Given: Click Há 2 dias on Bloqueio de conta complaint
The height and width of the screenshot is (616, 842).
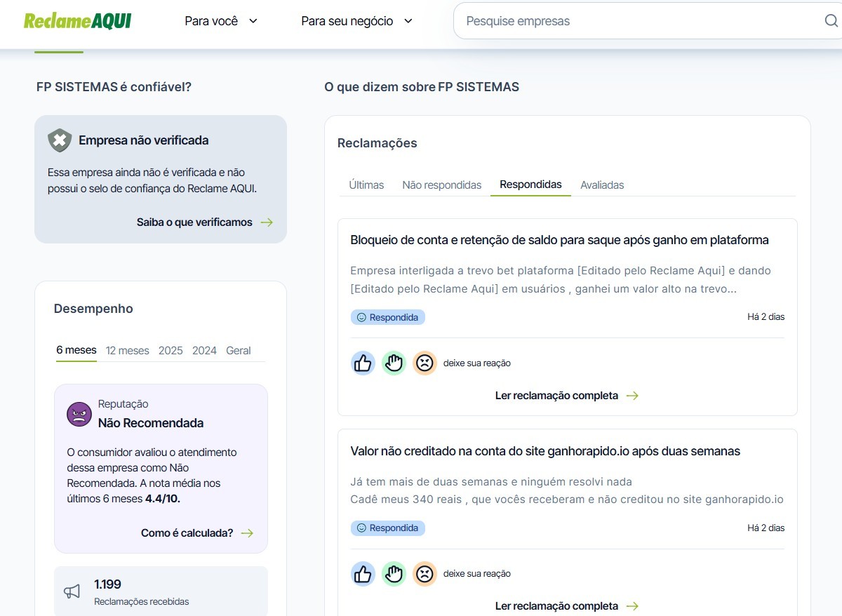Looking at the screenshot, I should coord(766,317).
